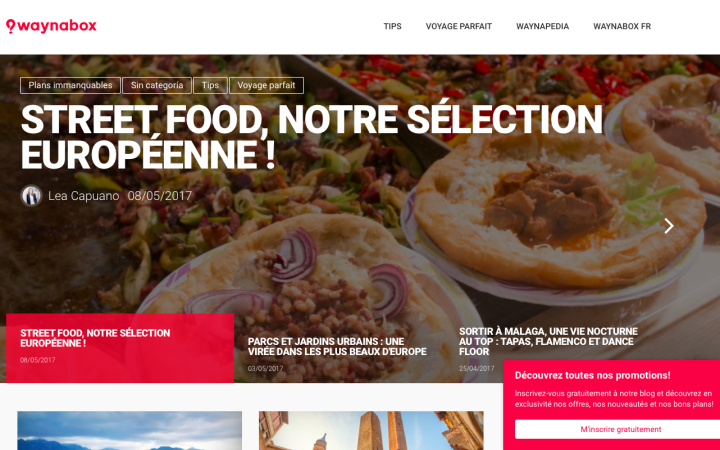The height and width of the screenshot is (450, 720).
Task: Select the red Street Food slide tab
Action: point(120,348)
